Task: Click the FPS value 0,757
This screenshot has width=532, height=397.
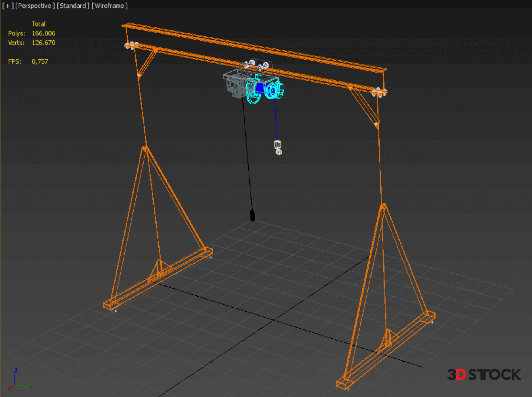Action: [40, 61]
